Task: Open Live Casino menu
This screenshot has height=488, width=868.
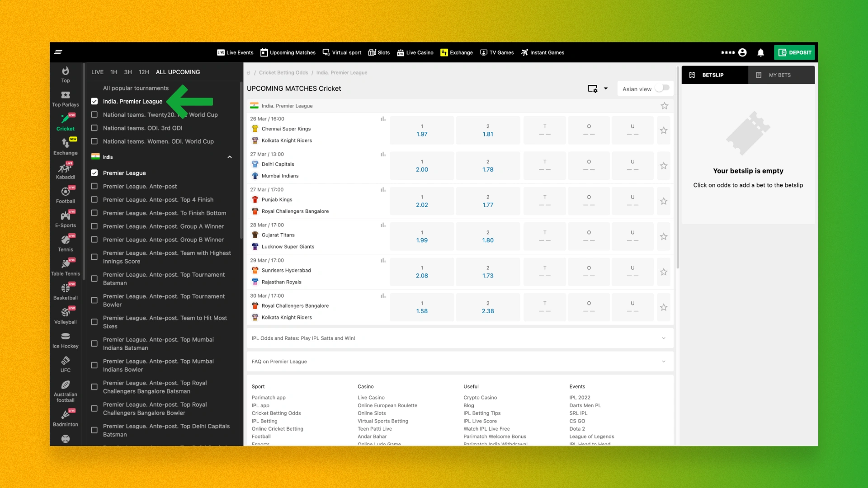Action: (x=415, y=52)
